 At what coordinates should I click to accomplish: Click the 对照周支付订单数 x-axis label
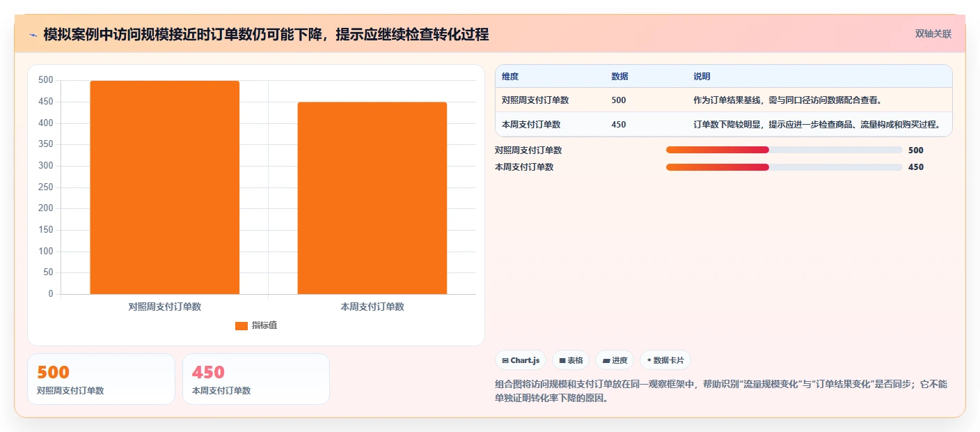click(165, 307)
